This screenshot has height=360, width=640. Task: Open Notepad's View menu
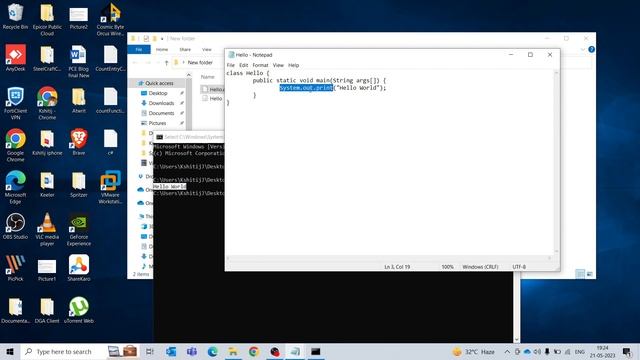278,65
